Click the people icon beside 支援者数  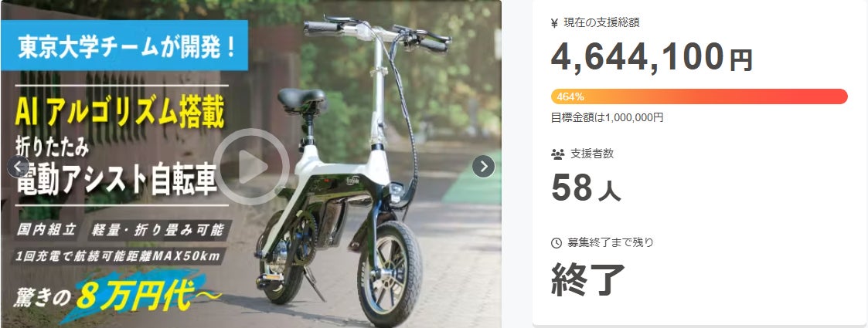[x=557, y=154]
